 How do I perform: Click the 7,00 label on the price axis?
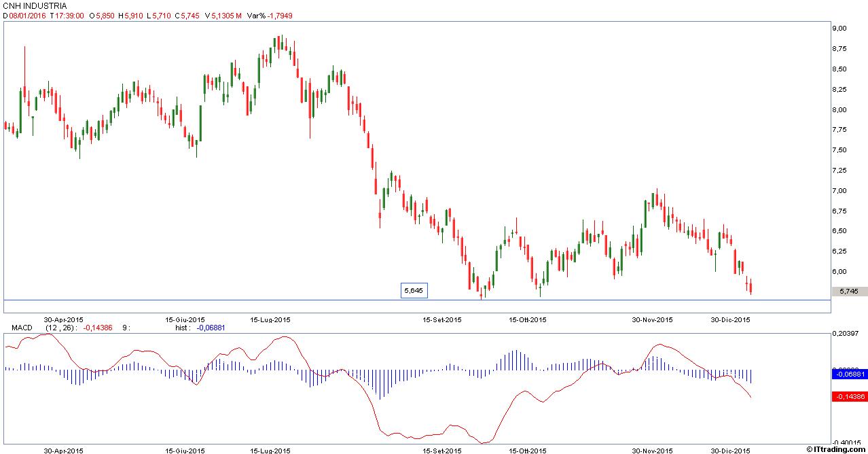point(839,191)
